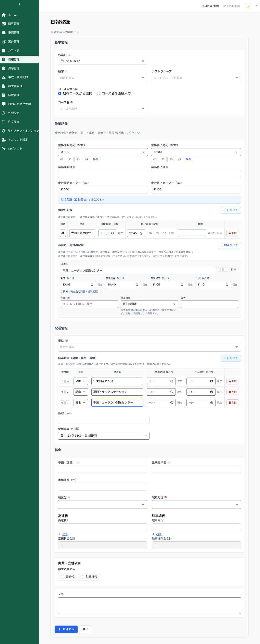Add another 高速代 entry via 追加
Viewport: 260px width, 644px height.
[x=63, y=534]
